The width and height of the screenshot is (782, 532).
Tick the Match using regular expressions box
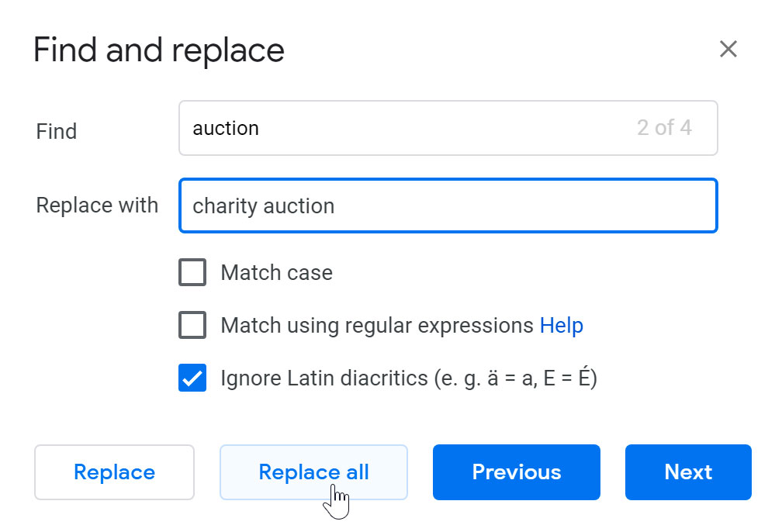coord(192,325)
